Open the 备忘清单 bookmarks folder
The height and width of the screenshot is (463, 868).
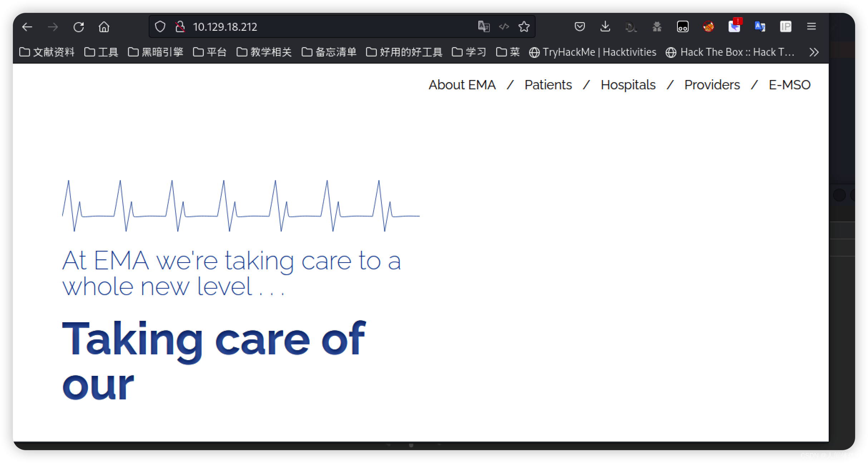coord(329,52)
